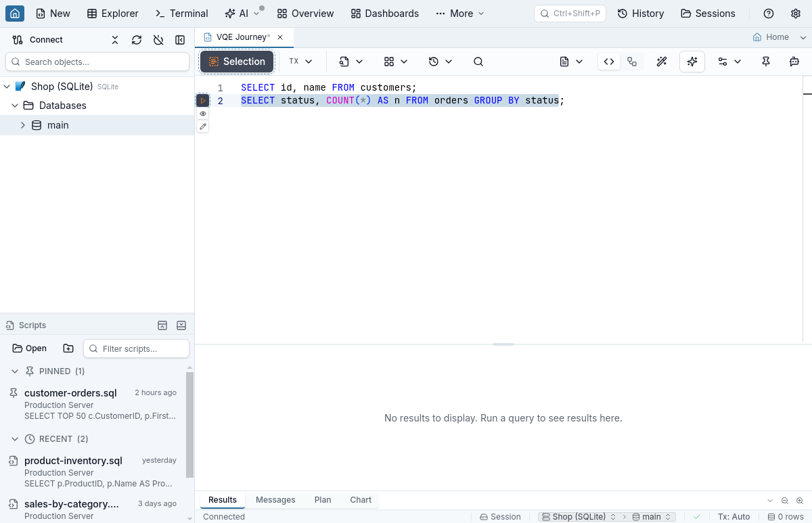
Task: Switch to the Plan tab
Action: (323, 500)
